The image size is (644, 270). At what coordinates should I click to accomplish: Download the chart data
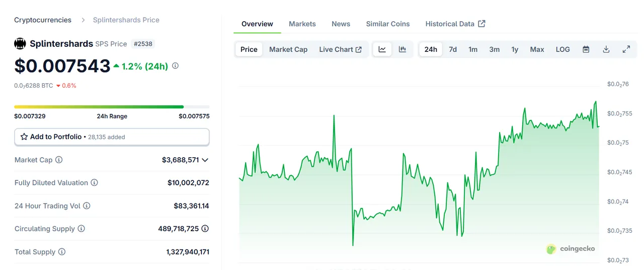(x=606, y=49)
